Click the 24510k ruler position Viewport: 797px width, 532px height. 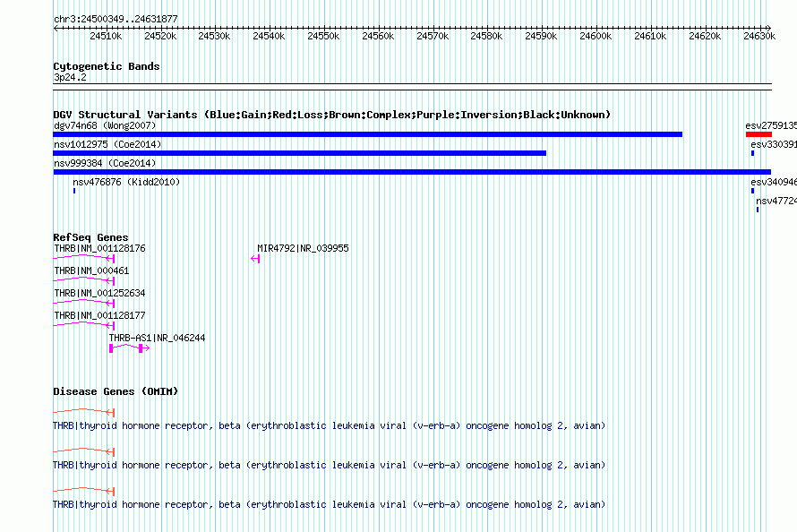(x=106, y=36)
